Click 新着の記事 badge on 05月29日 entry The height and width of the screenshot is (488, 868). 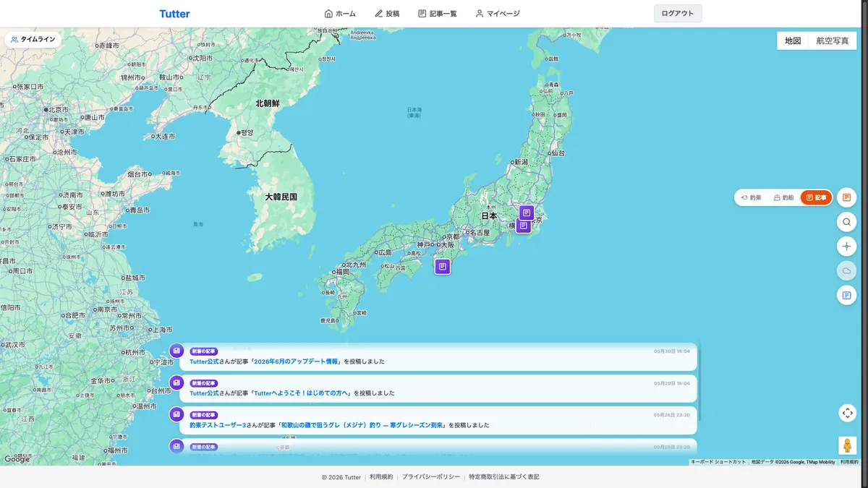click(x=204, y=383)
